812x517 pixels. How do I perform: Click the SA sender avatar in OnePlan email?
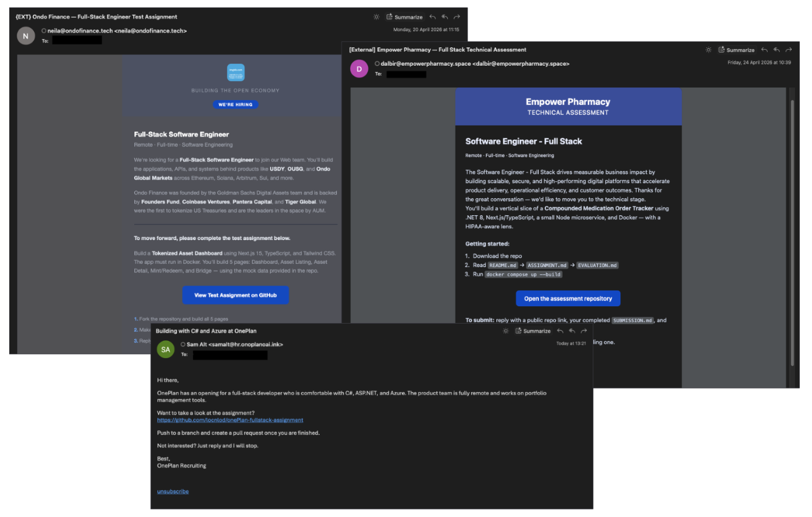coord(166,349)
